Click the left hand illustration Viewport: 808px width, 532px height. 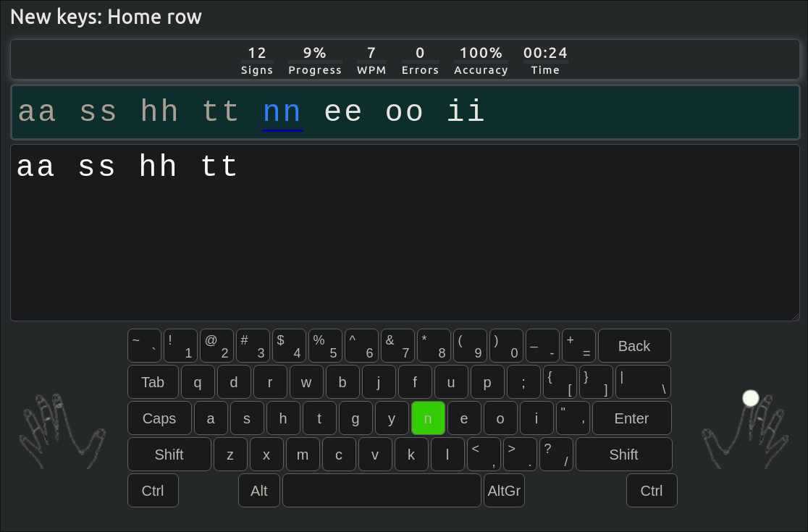tap(60, 431)
